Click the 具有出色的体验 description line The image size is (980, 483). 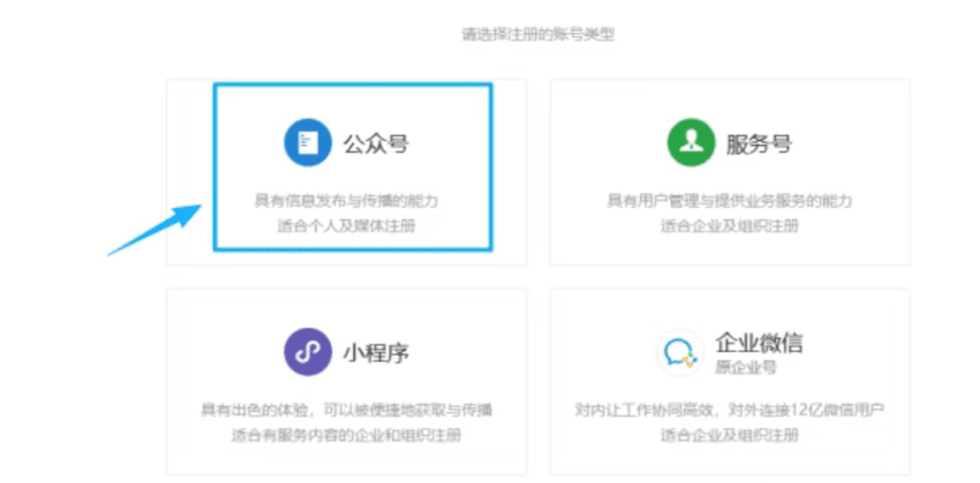[x=346, y=410]
